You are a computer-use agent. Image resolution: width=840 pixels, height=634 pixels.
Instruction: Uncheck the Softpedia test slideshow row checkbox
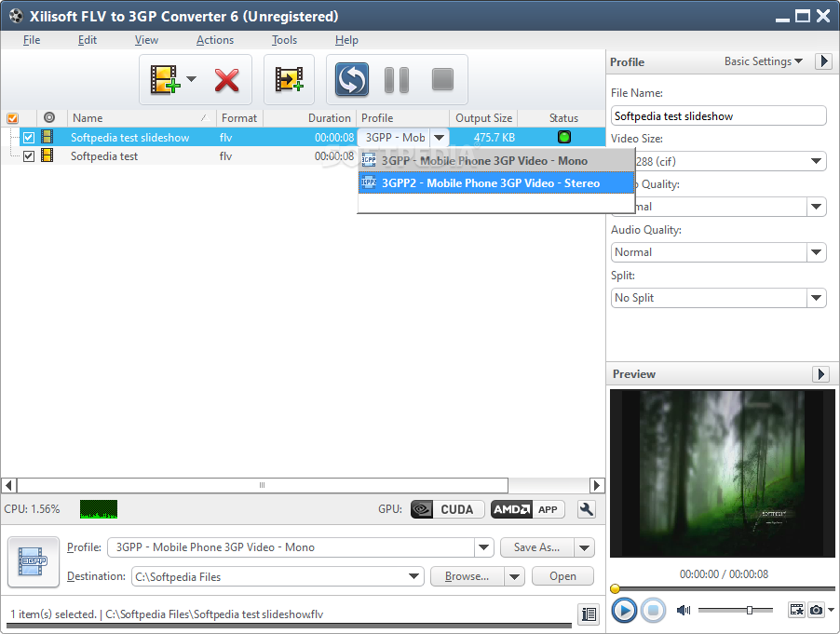29,138
